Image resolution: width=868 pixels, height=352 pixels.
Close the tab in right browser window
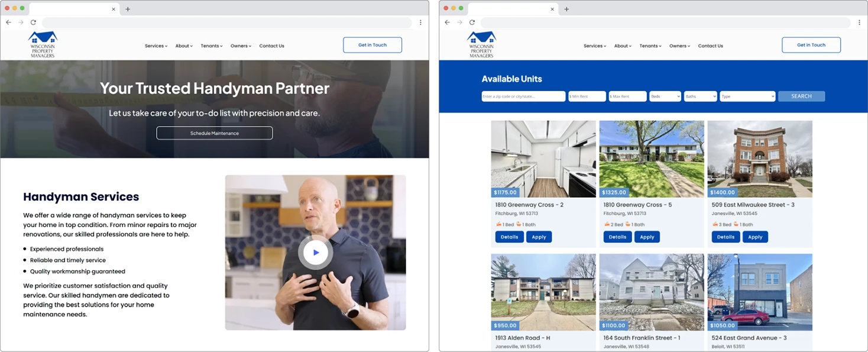[x=552, y=9]
